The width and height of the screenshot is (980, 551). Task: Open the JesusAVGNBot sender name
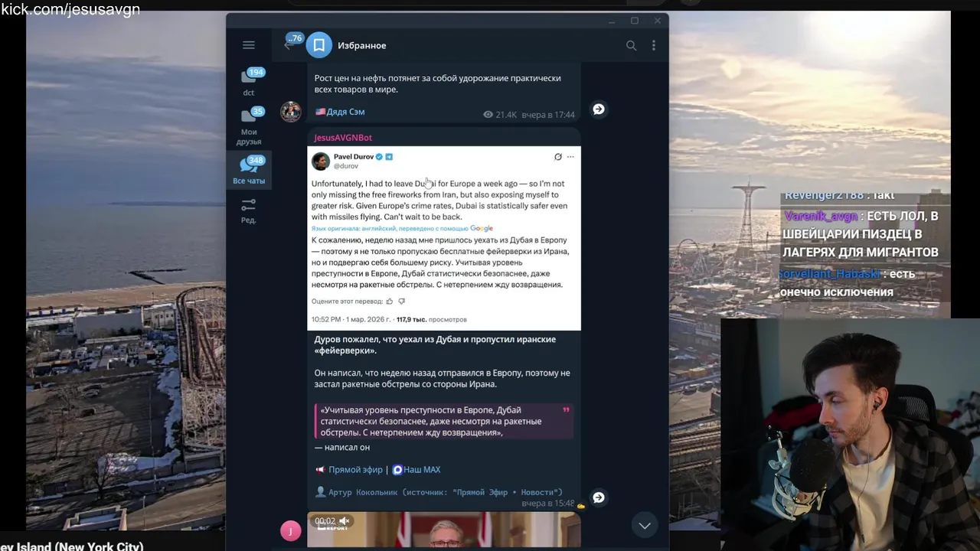(x=343, y=138)
